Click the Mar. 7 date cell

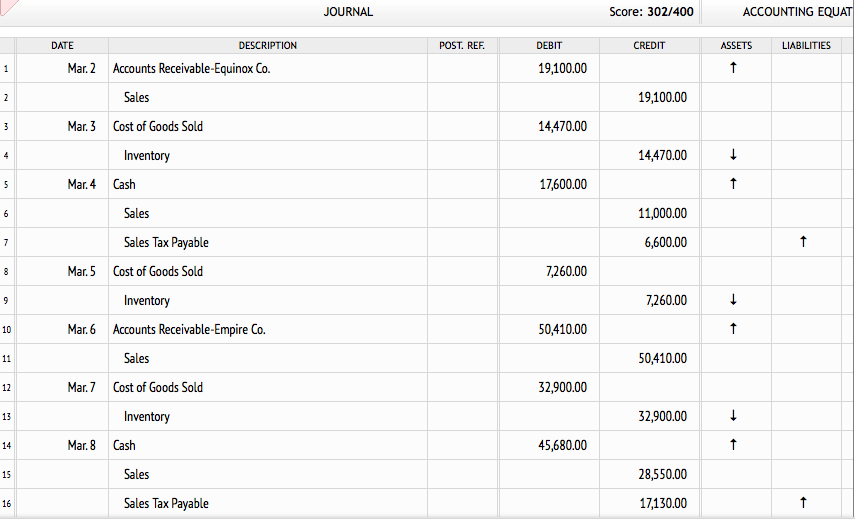[62, 387]
